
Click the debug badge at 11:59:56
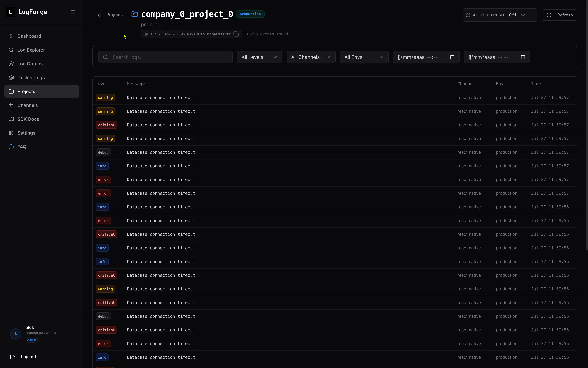pos(103,316)
